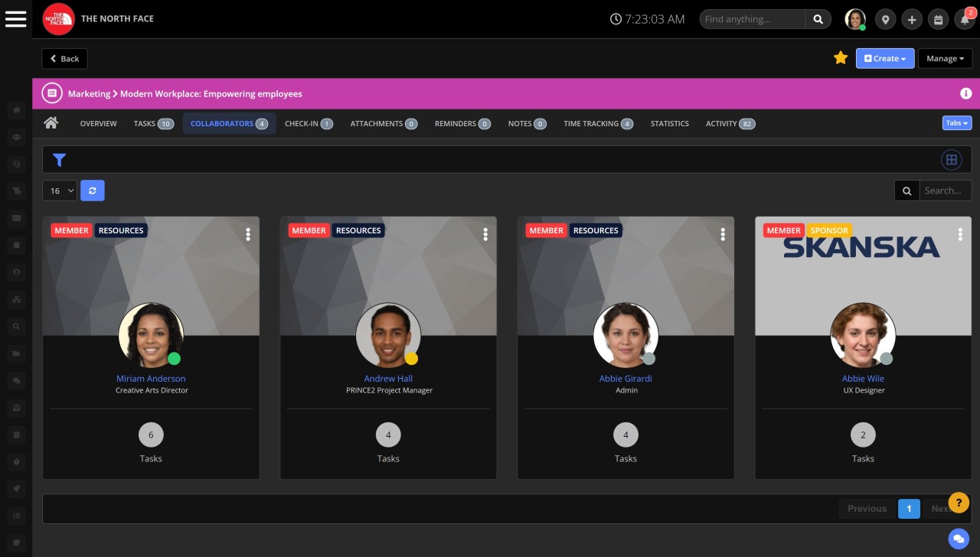Click the Back button
The height and width of the screenshot is (557, 980).
point(64,58)
